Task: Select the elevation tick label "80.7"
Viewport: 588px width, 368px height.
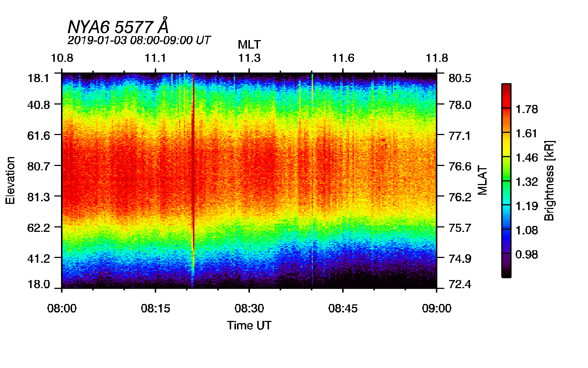Action: click(x=39, y=166)
